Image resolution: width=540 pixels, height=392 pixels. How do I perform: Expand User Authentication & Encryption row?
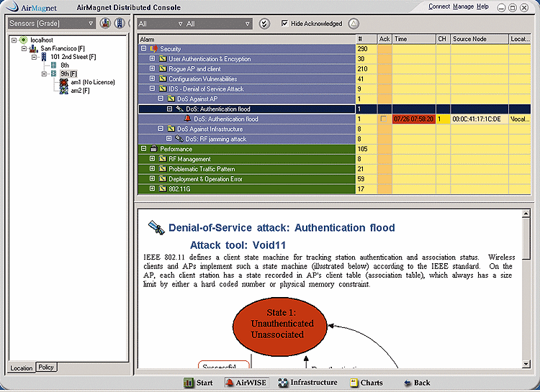pyautogui.click(x=152, y=58)
